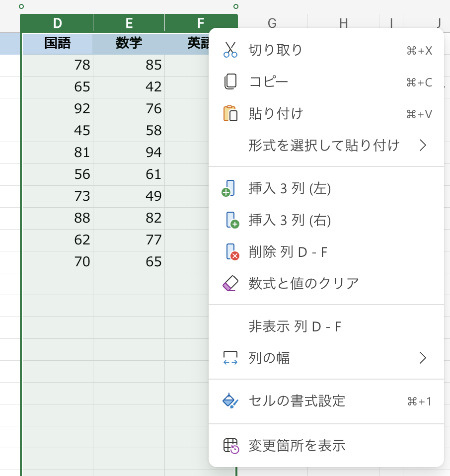Click the 国語 header cell

click(58, 44)
